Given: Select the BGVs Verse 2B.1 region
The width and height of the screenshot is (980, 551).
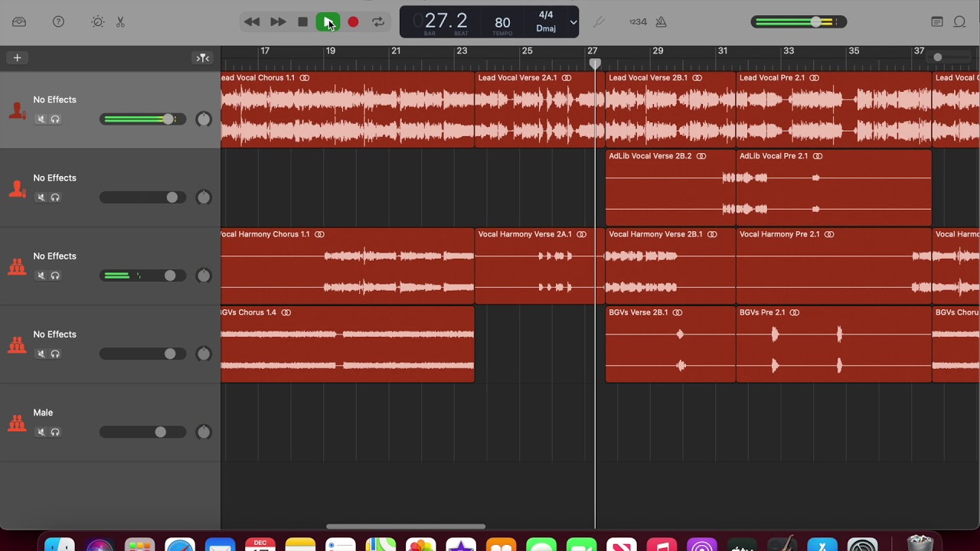Looking at the screenshot, I should point(671,344).
